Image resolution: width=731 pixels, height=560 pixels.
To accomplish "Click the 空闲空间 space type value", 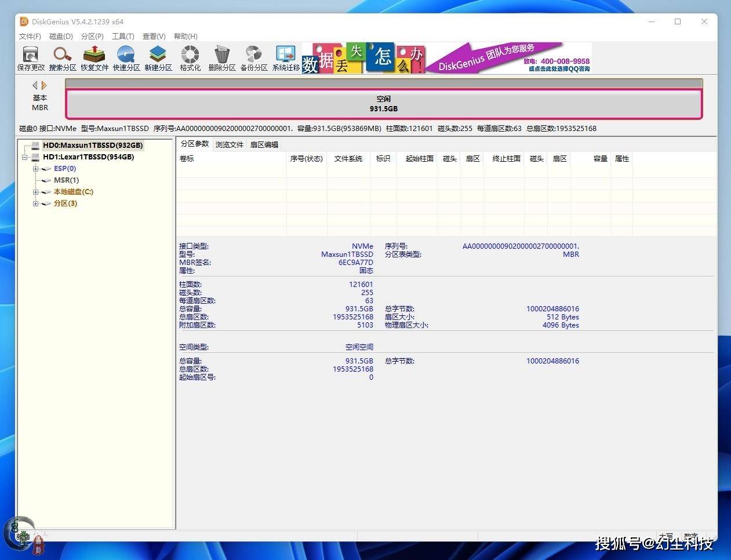I will coord(359,347).
